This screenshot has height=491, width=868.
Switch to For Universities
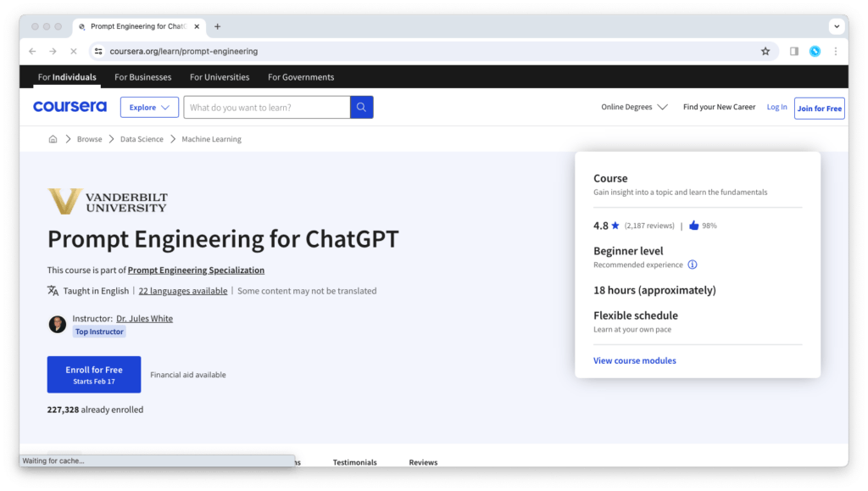click(220, 77)
